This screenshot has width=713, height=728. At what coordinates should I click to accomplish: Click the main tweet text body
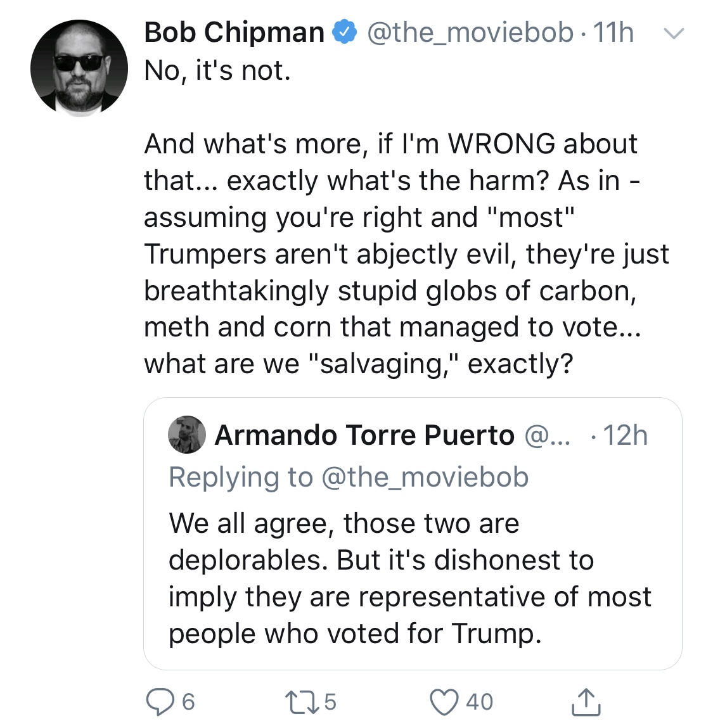(x=406, y=217)
